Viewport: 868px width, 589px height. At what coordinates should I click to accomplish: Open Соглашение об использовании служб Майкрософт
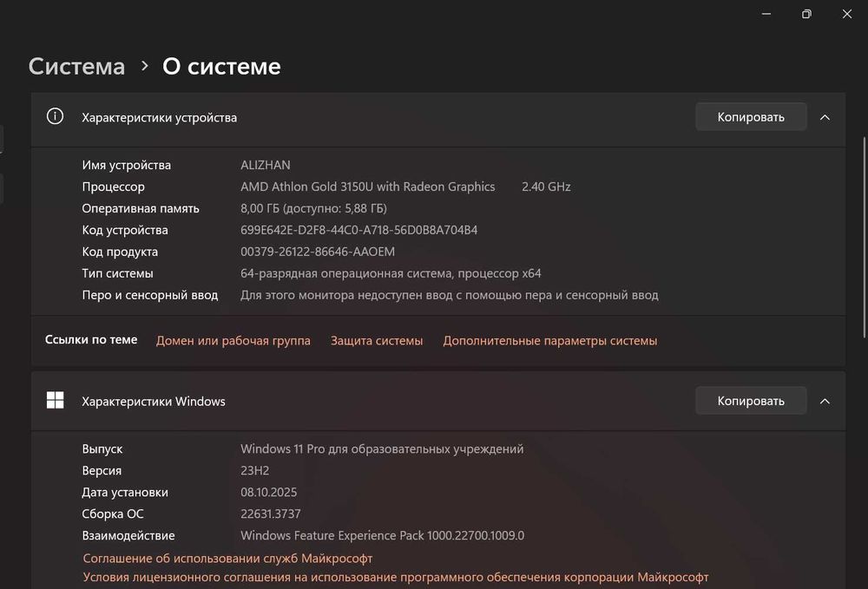227,558
